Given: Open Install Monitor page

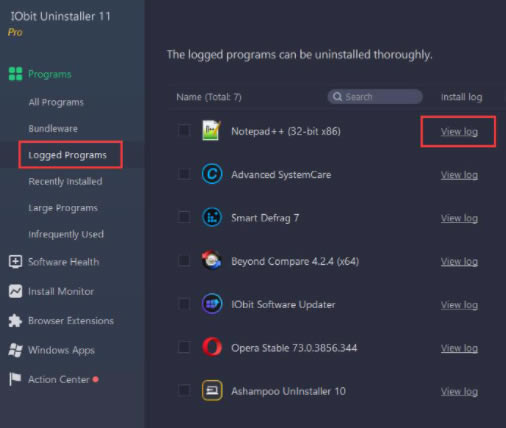Looking at the screenshot, I should click(61, 291).
